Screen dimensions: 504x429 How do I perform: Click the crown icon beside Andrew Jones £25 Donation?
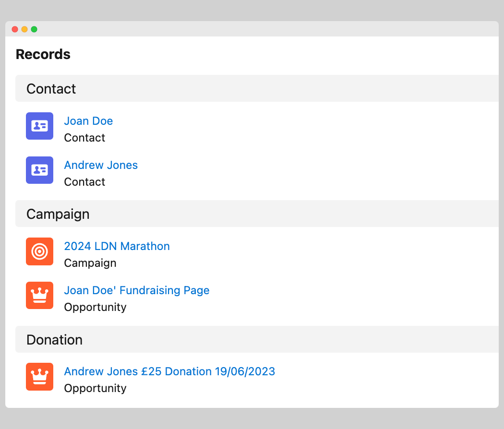(x=39, y=377)
